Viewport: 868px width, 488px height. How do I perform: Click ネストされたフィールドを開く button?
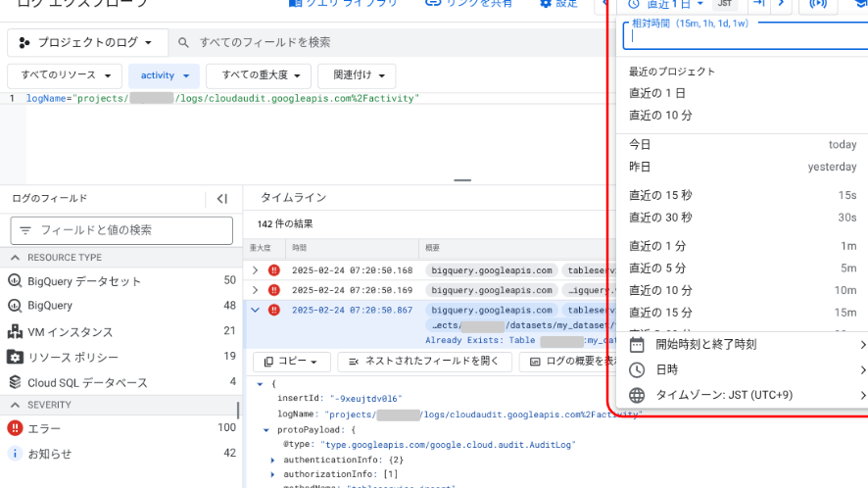(423, 362)
